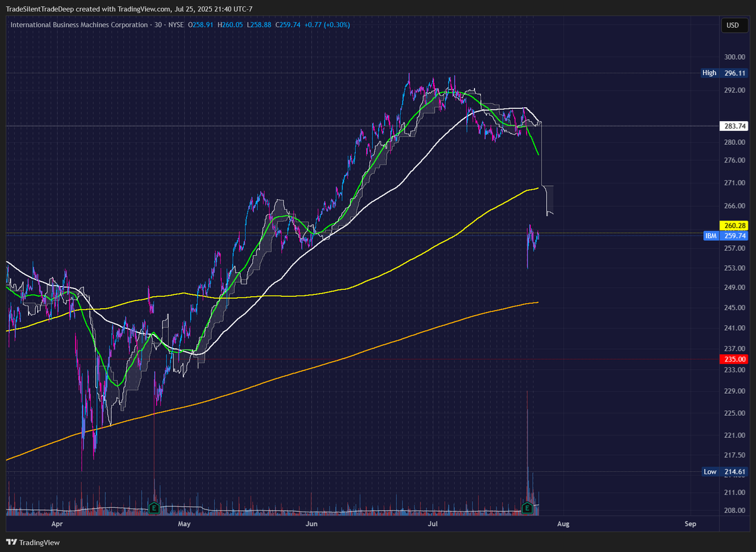Click the low value L258.88
The image size is (756, 552).
point(260,25)
